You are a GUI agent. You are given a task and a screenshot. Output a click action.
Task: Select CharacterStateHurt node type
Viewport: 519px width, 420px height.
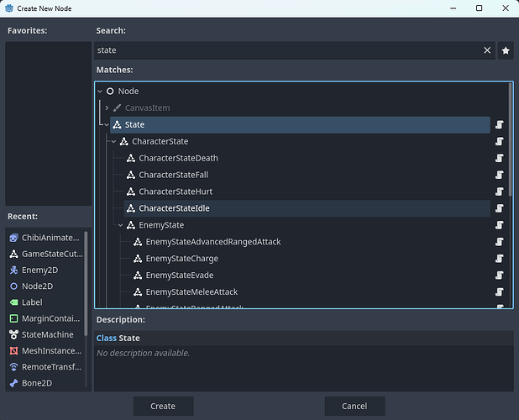click(176, 192)
